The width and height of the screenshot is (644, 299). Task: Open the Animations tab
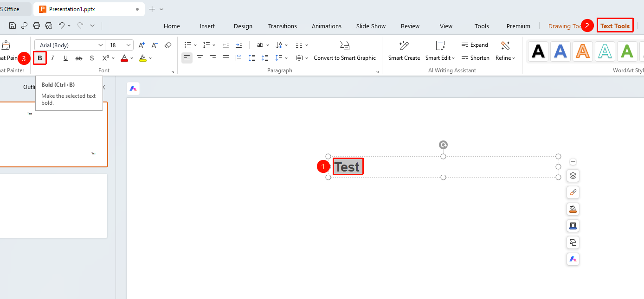(x=327, y=26)
